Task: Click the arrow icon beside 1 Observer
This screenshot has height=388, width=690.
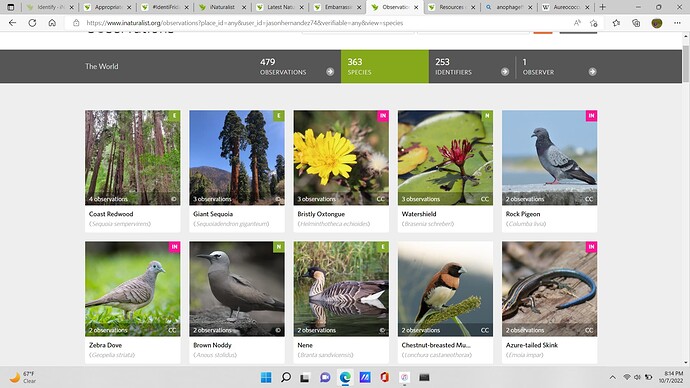Action: (592, 72)
